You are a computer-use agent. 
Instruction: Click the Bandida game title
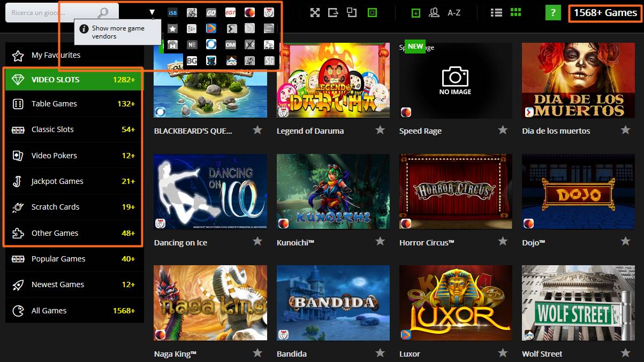click(292, 354)
